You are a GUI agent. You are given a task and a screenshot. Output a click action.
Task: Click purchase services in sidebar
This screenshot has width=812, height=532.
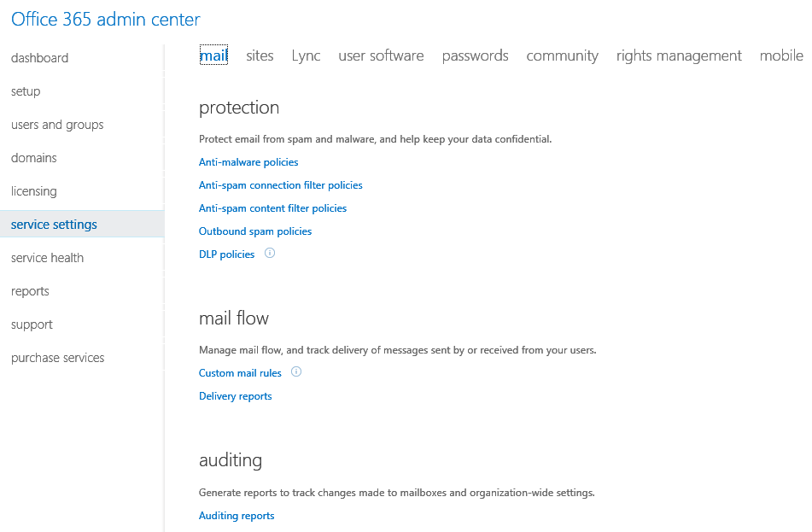point(57,358)
